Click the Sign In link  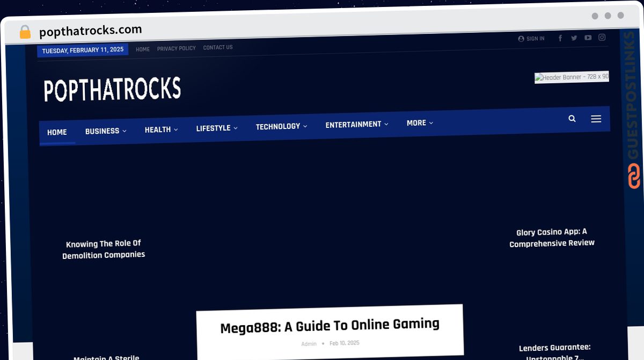click(x=531, y=39)
